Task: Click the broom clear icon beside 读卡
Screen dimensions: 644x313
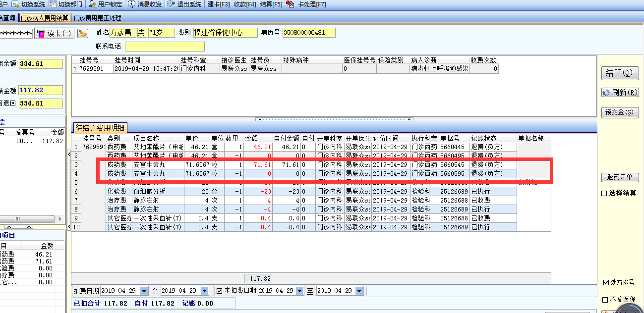Action: pos(83,34)
